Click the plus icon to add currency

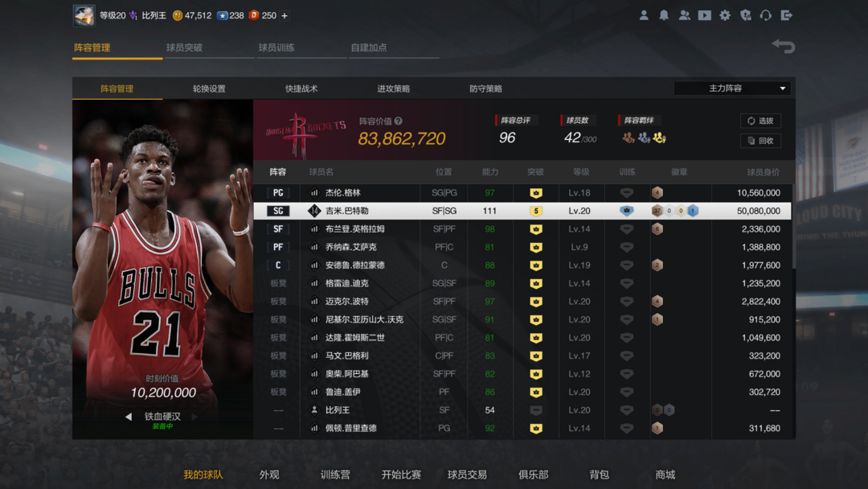(x=285, y=16)
